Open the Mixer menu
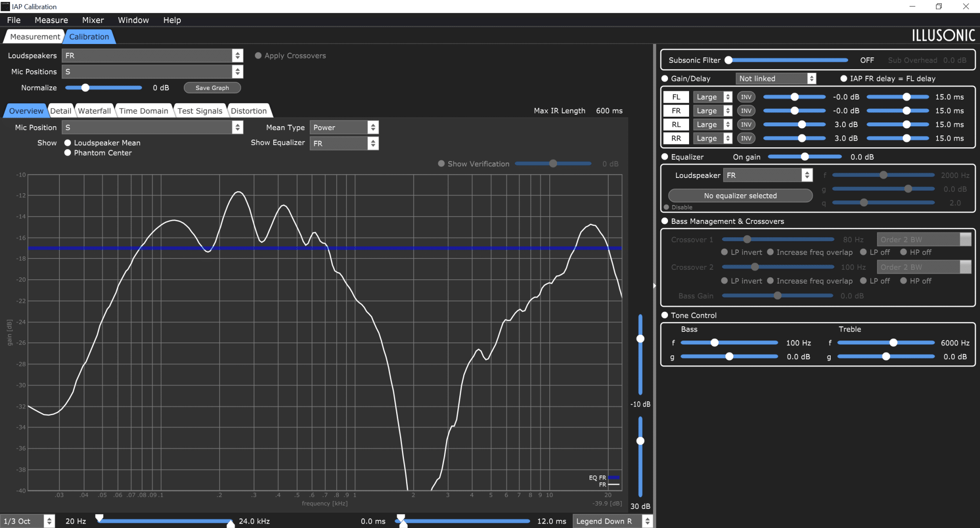The image size is (980, 528). [93, 20]
